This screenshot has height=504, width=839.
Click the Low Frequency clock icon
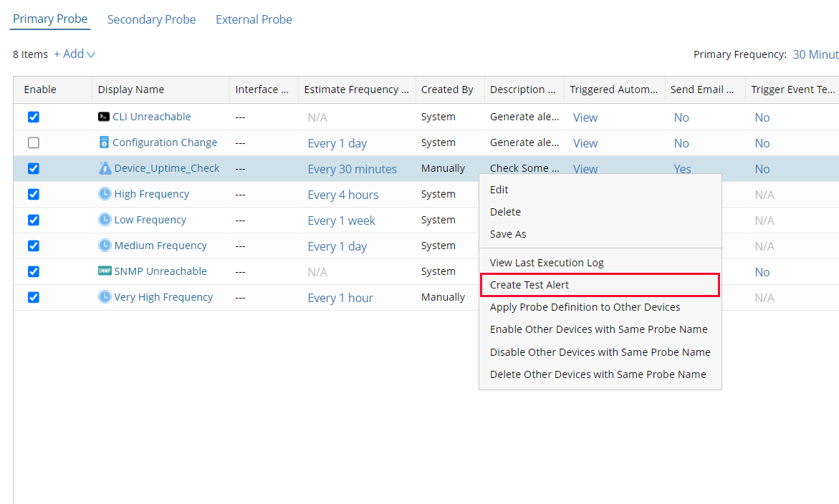[x=103, y=219]
